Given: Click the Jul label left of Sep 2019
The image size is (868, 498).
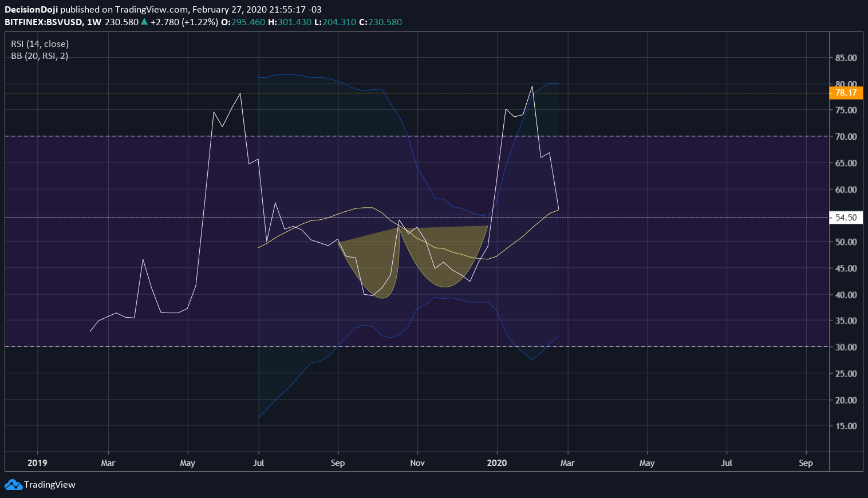Looking at the screenshot, I should [258, 463].
